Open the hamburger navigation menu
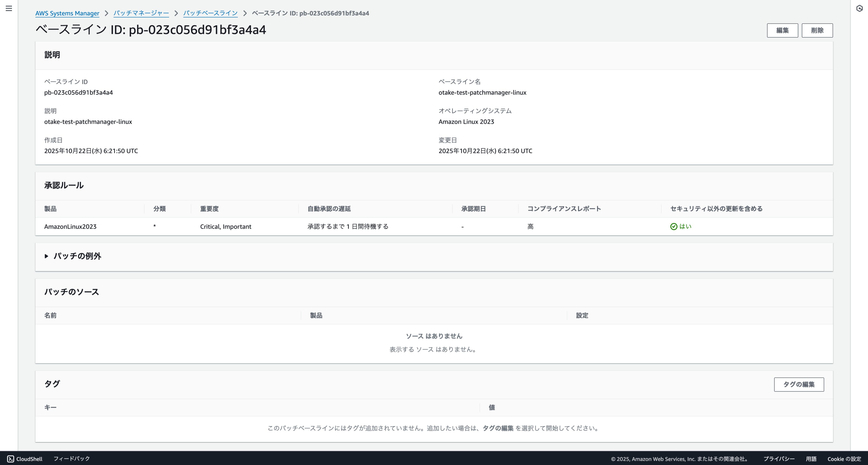The image size is (868, 465). click(9, 8)
